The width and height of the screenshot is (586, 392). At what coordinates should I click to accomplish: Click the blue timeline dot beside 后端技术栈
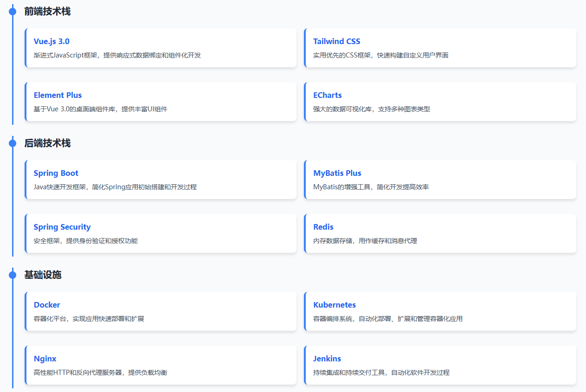[13, 143]
